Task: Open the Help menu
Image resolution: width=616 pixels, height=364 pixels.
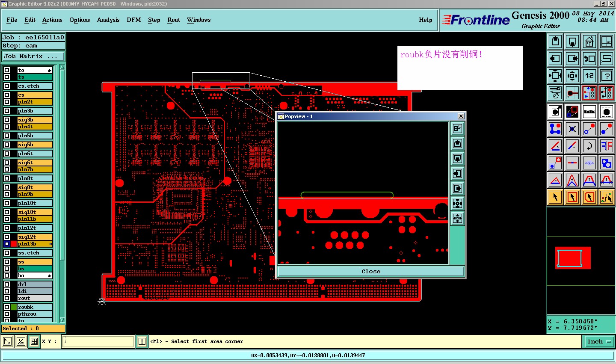Action: 426,20
